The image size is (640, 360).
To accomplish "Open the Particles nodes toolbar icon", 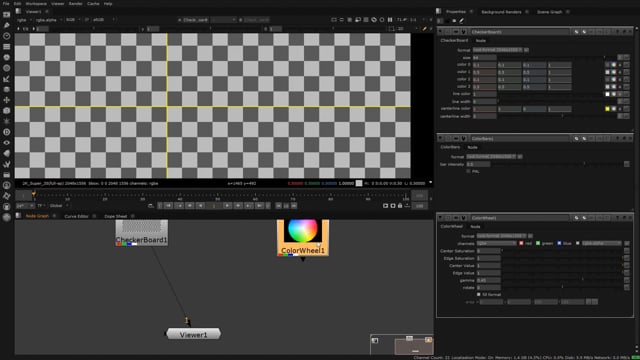I will pyautogui.click(x=7, y=121).
